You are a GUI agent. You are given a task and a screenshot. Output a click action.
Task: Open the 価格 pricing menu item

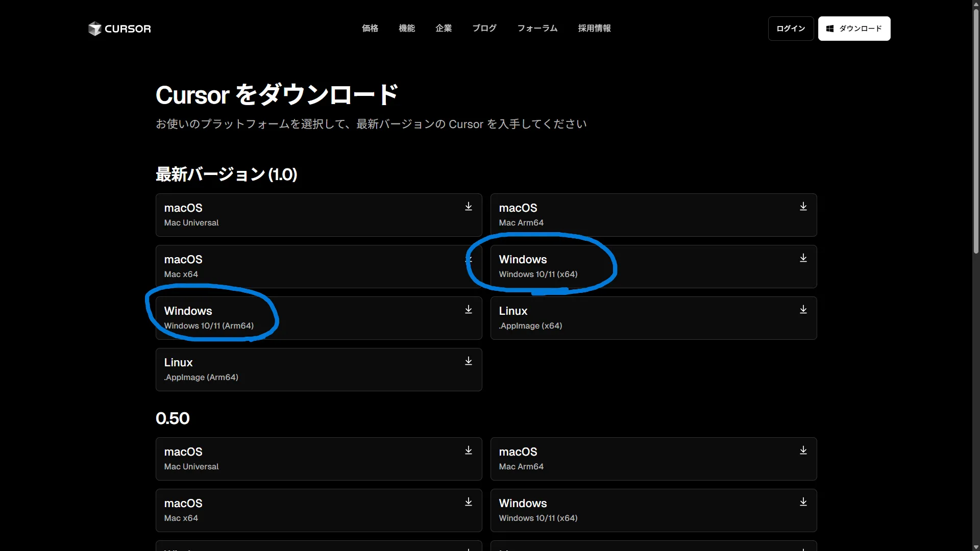[370, 29]
